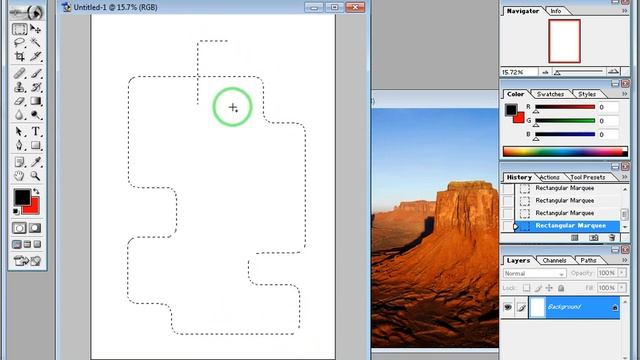Select the Healing Brush tool

tap(19, 73)
